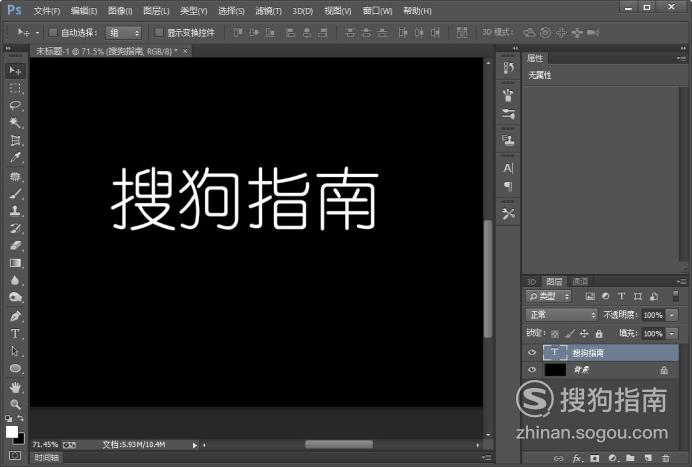Viewport: 692px width, 467px height.
Task: Select the Dodge tool
Action: tap(15, 298)
